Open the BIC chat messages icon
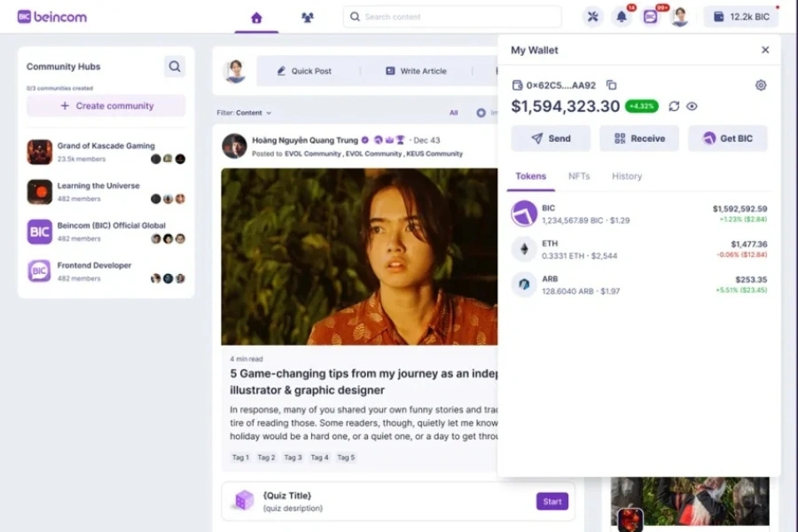Viewport: 798px width, 532px height. [650, 17]
